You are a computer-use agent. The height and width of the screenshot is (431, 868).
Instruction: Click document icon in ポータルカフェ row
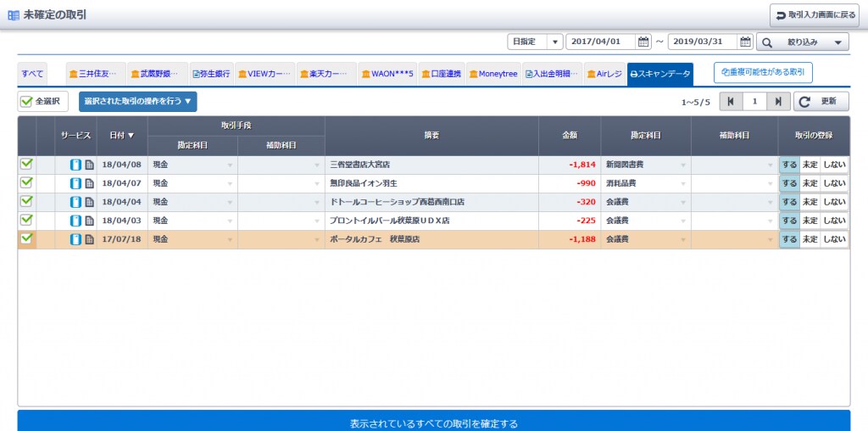[x=89, y=239]
